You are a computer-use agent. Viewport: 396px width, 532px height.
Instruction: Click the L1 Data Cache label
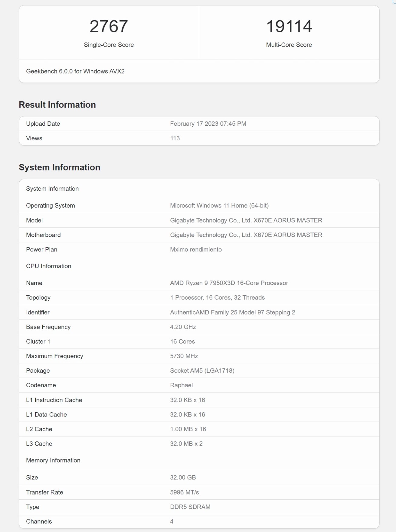[46, 414]
